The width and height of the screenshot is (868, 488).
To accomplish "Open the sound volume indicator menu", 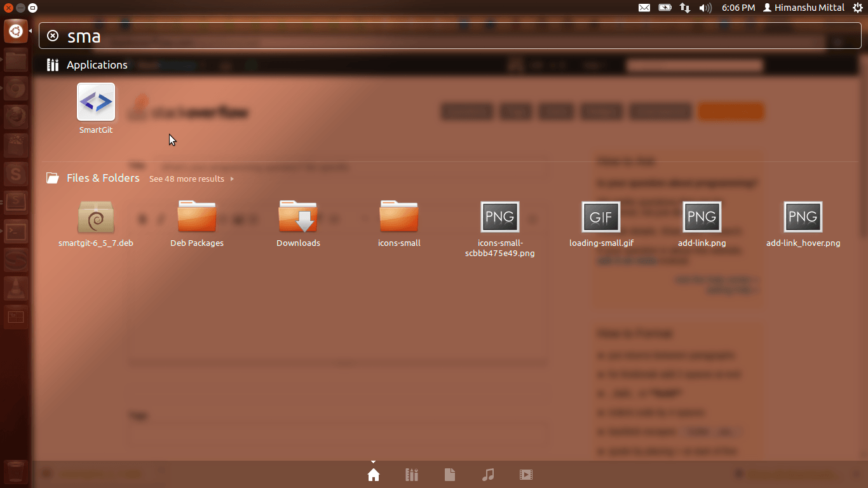I will tap(705, 8).
